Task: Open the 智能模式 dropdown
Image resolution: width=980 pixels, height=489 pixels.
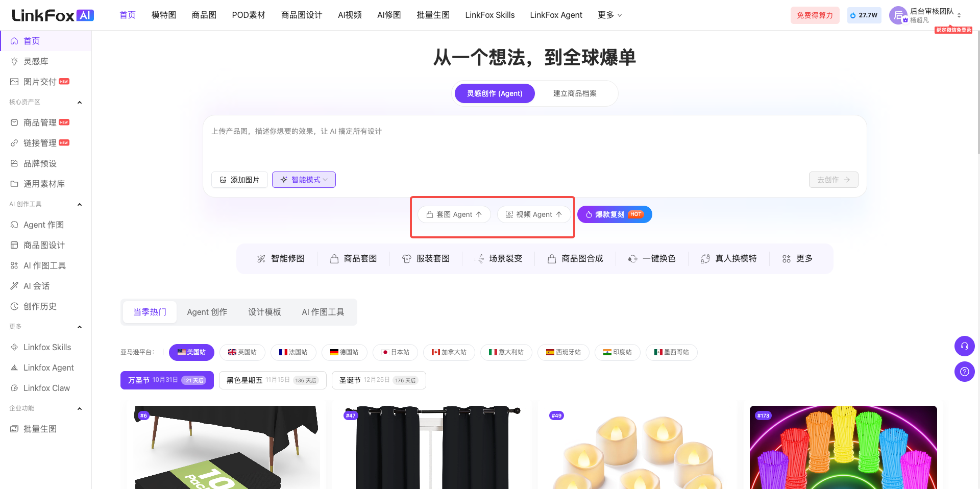Action: [x=304, y=180]
